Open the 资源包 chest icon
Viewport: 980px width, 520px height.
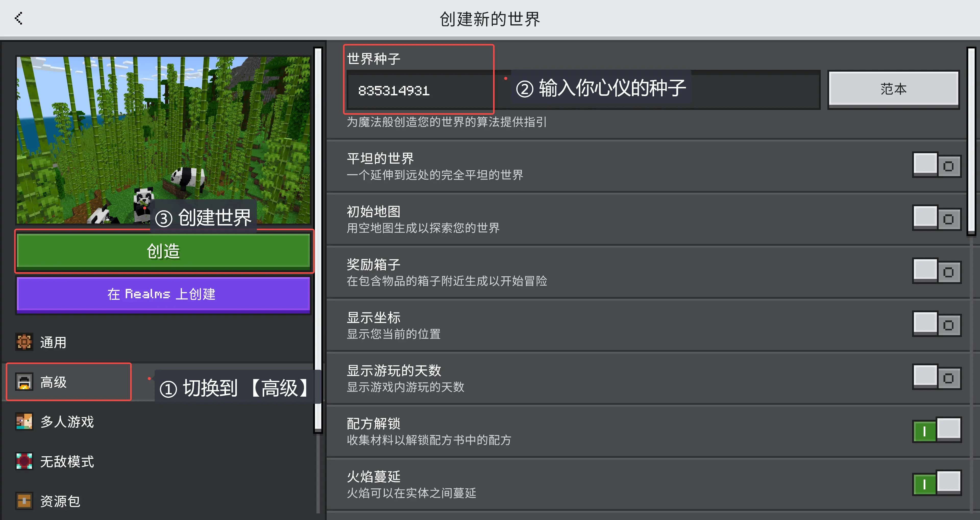click(x=24, y=501)
